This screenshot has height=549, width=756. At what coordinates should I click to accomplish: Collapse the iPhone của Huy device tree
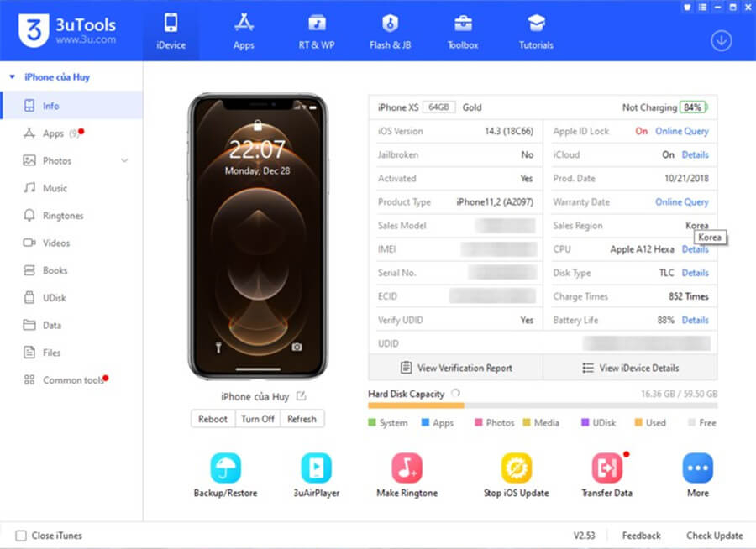(x=13, y=76)
